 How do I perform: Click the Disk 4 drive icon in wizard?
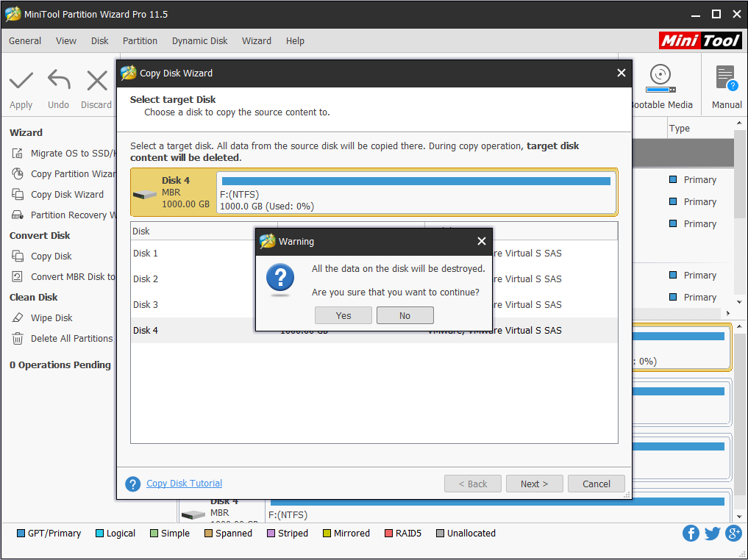145,195
